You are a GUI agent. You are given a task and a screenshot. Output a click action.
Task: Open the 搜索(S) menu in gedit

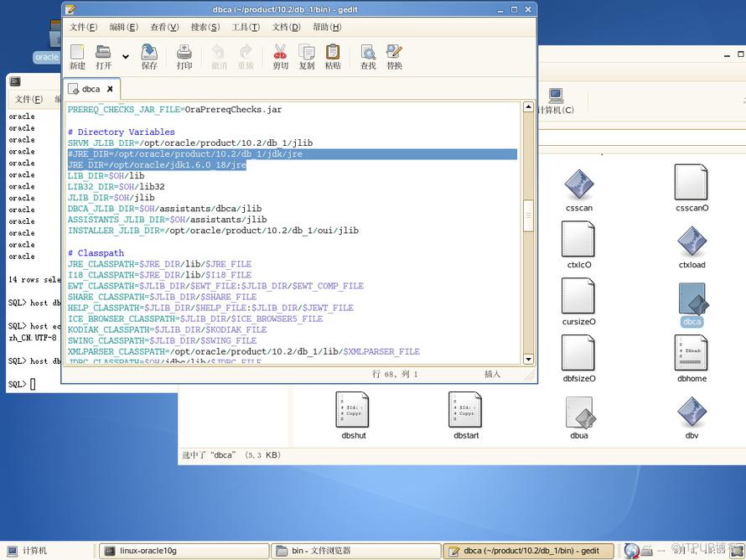[x=205, y=27]
